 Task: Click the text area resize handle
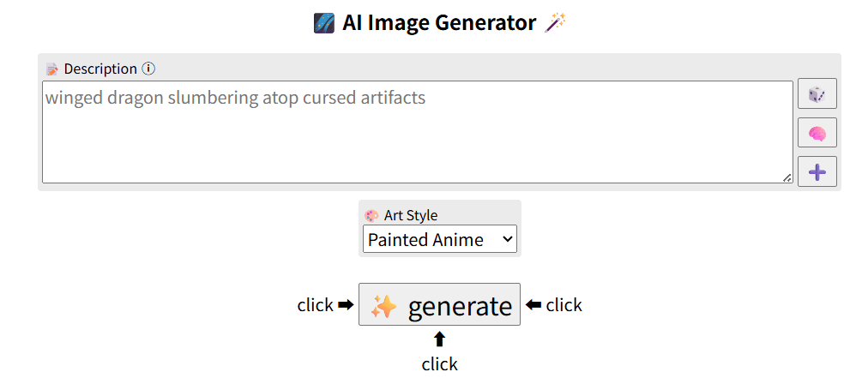click(x=787, y=177)
